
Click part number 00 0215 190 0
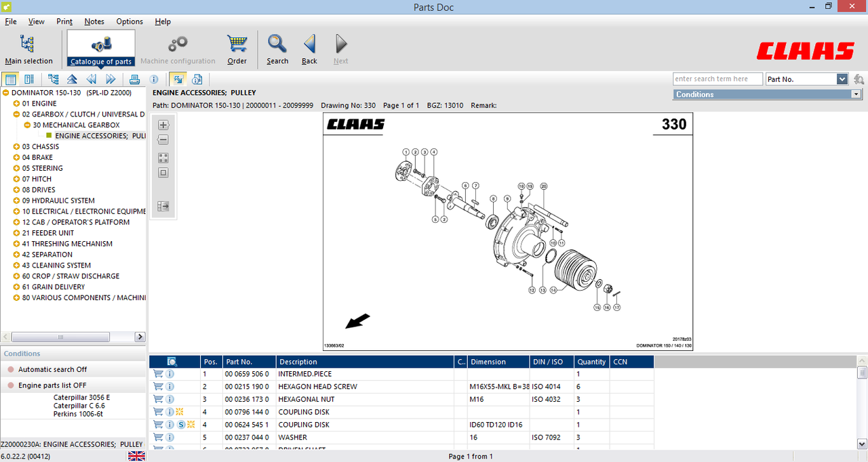247,387
